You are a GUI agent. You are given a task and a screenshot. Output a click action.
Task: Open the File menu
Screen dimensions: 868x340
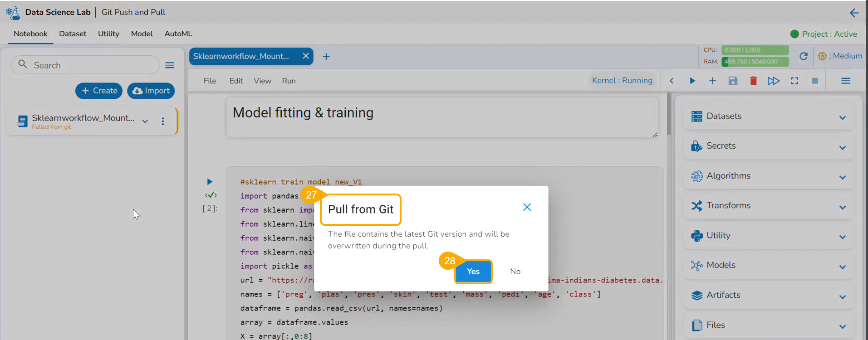point(210,81)
